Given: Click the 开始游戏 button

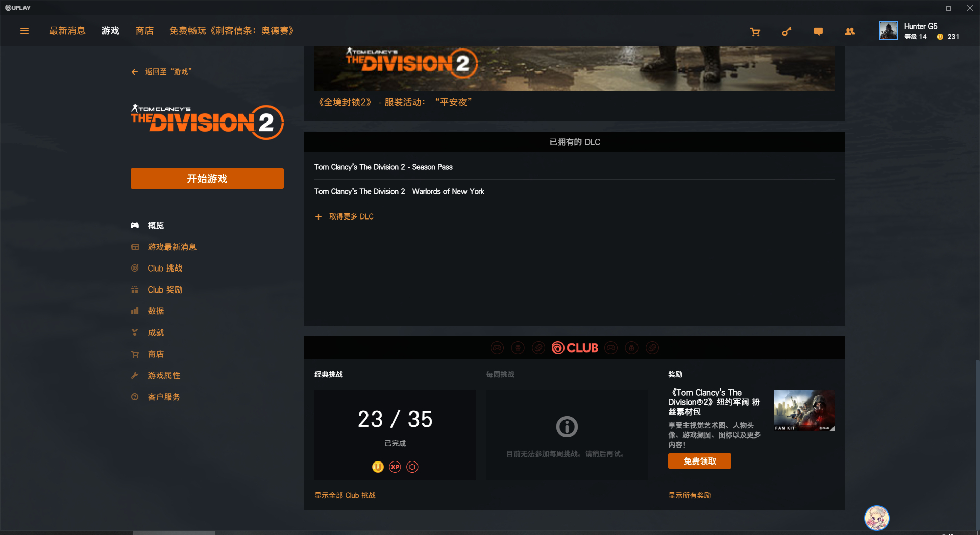Looking at the screenshot, I should [x=207, y=179].
